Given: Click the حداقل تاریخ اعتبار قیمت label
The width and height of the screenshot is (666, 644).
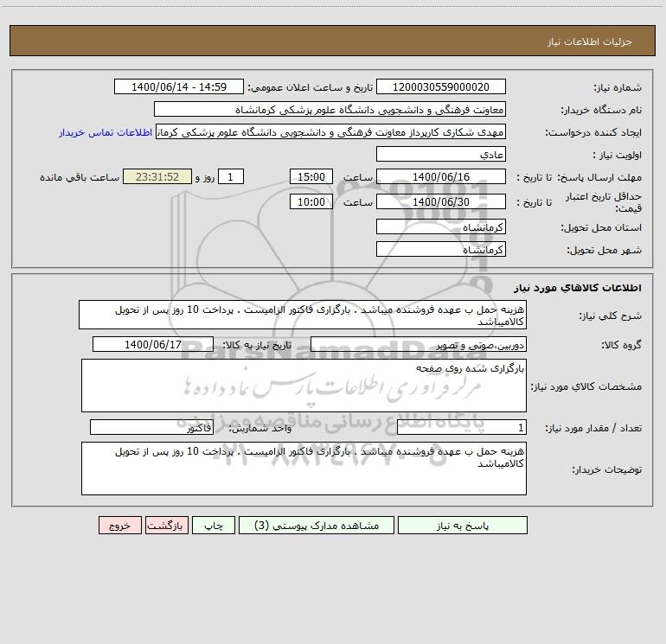Looking at the screenshot, I should pos(604,202).
